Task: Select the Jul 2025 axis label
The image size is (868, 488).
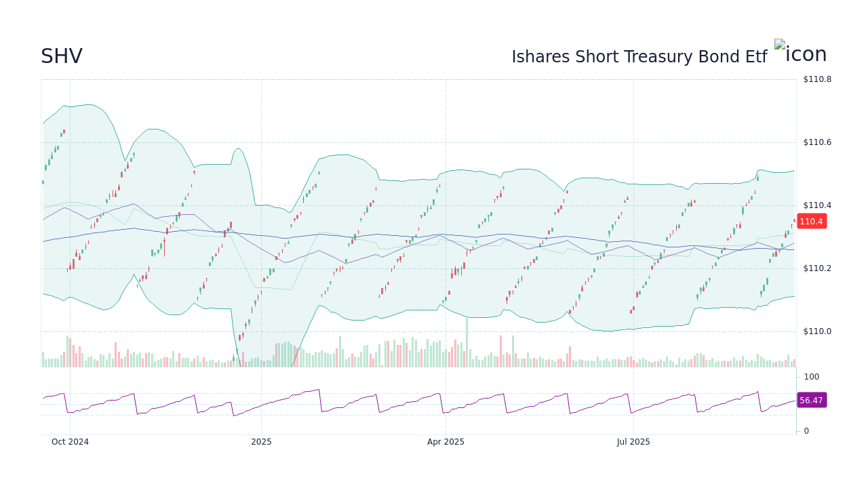Action: tap(634, 441)
